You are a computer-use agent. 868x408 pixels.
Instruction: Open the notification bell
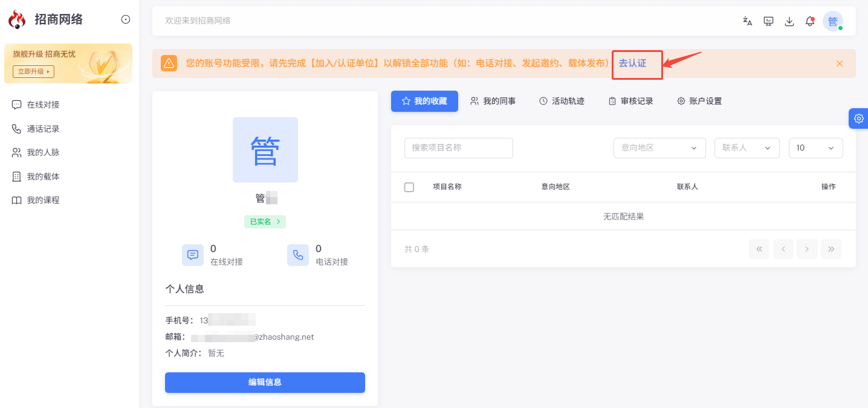[x=810, y=21]
